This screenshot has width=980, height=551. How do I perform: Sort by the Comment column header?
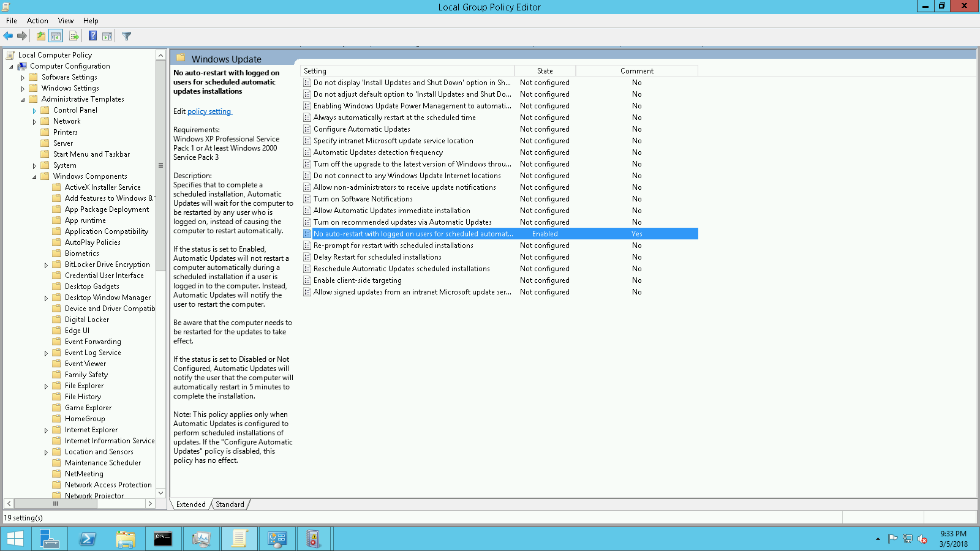tap(637, 71)
